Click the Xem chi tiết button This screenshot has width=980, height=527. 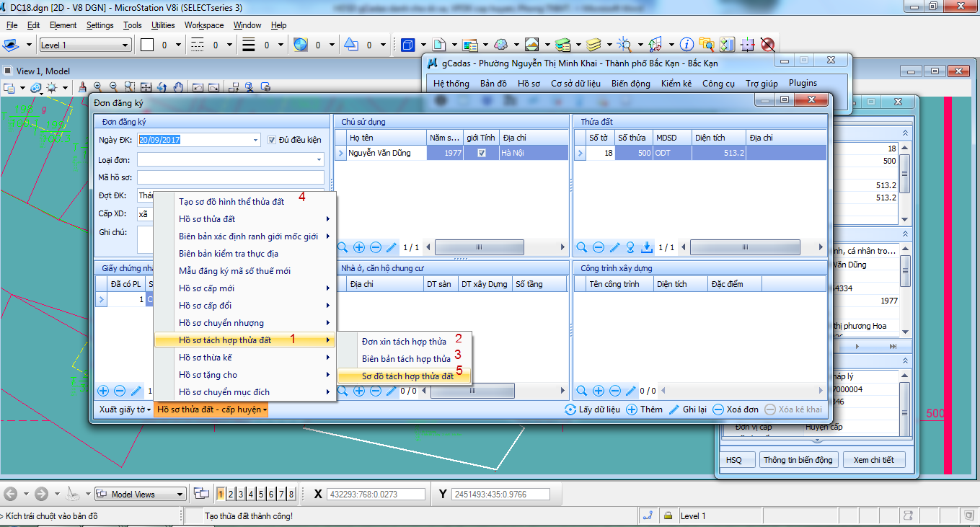click(873, 460)
